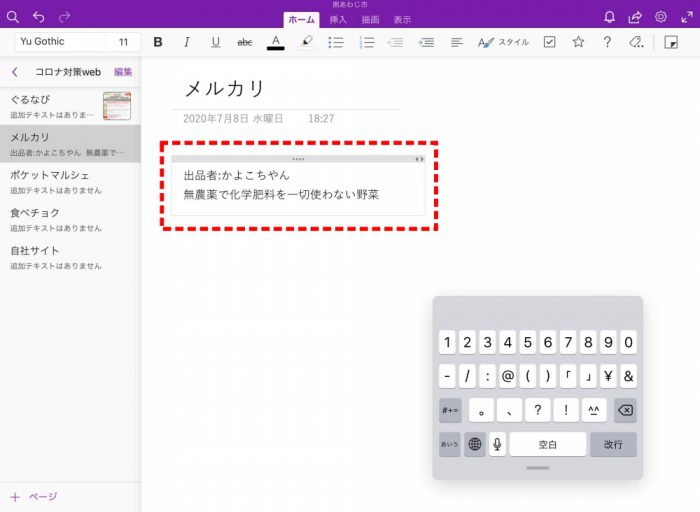
Task: Open more tags menu
Action: pos(636,42)
